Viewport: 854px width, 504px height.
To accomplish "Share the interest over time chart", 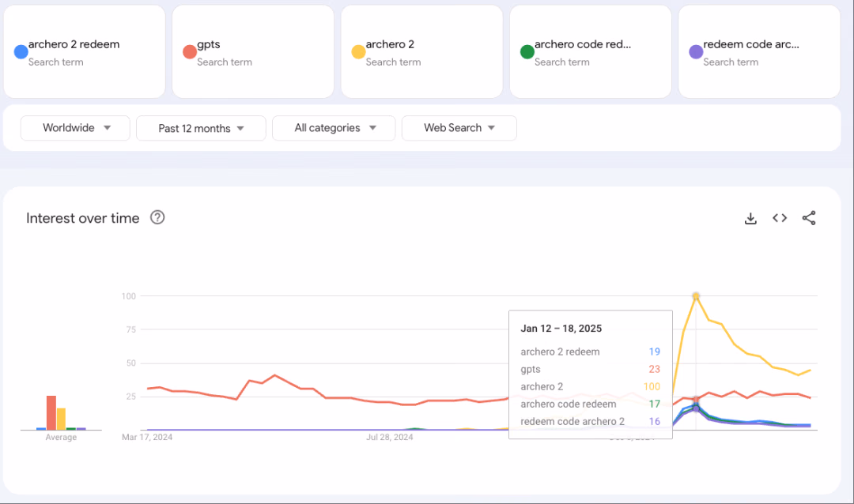I will pos(809,218).
